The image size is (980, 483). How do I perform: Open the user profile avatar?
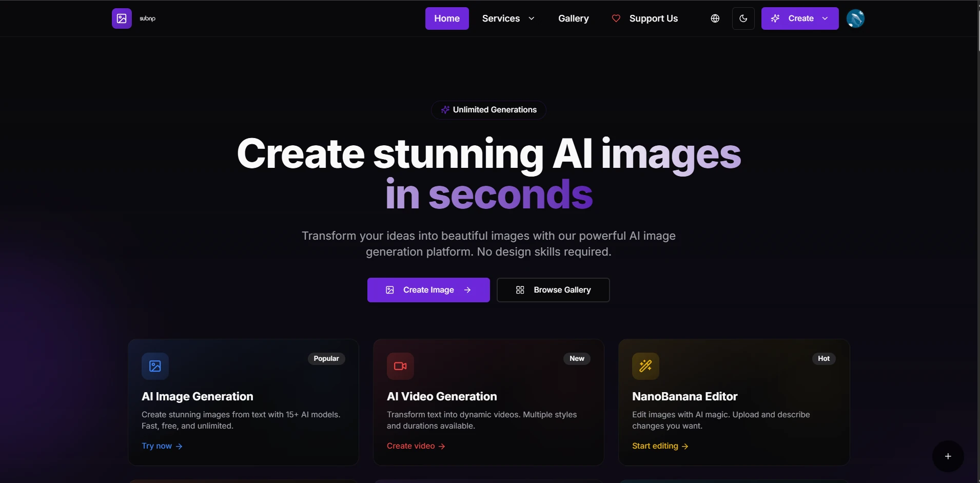click(x=855, y=18)
